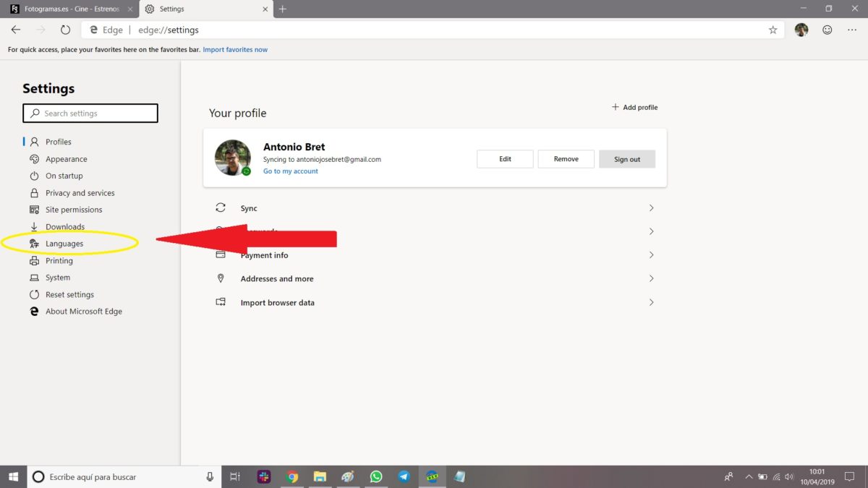Open the smiley feedback icon
Screen dimensions: 868x488
point(827,30)
